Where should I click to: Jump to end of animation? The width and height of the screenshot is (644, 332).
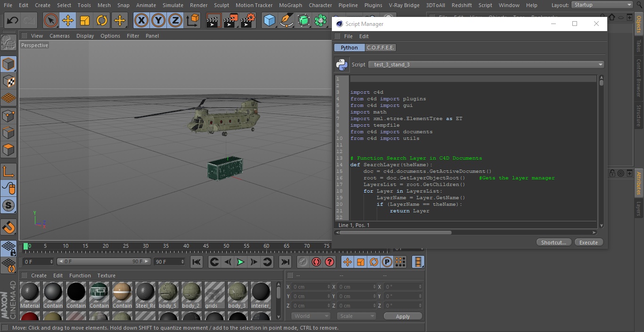285,262
